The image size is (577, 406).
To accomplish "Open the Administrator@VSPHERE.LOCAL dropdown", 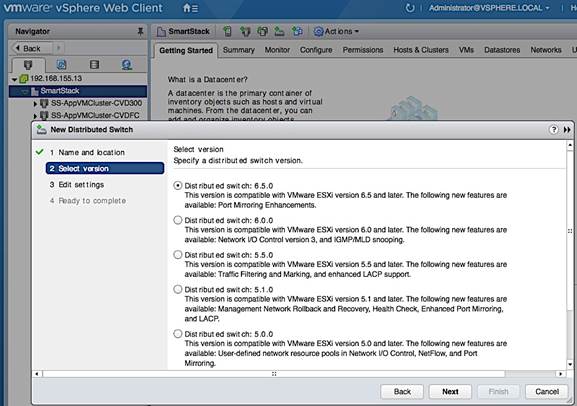I will 489,8.
